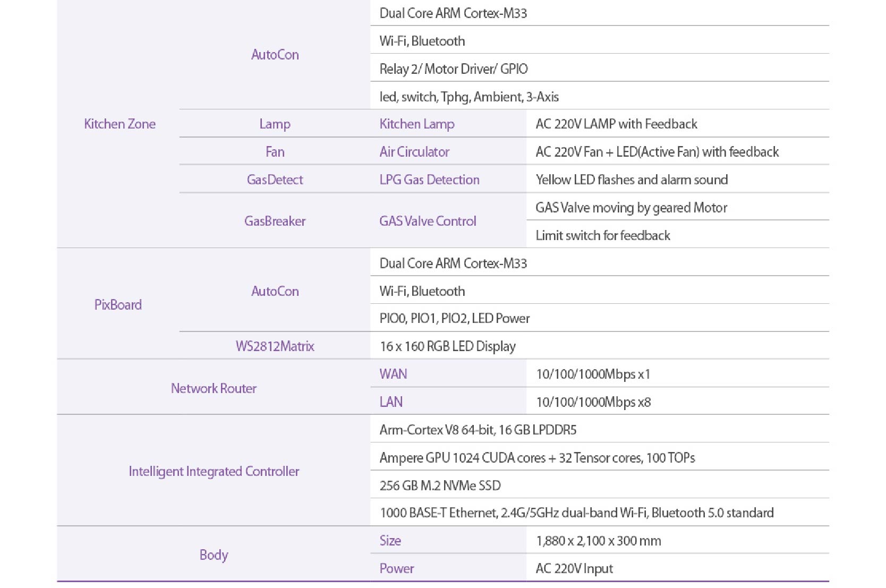Click the Limit switch for feedback text
The image size is (886, 588).
tap(602, 235)
